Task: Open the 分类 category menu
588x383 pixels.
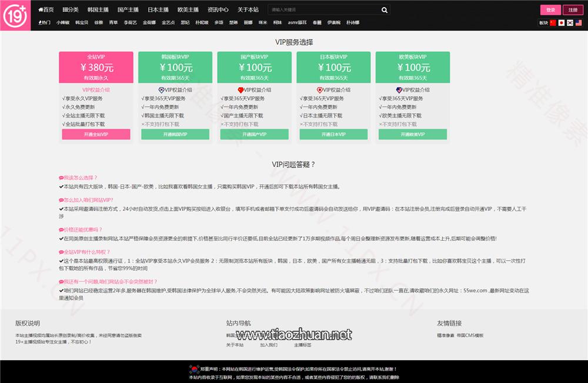Action: 71,10
